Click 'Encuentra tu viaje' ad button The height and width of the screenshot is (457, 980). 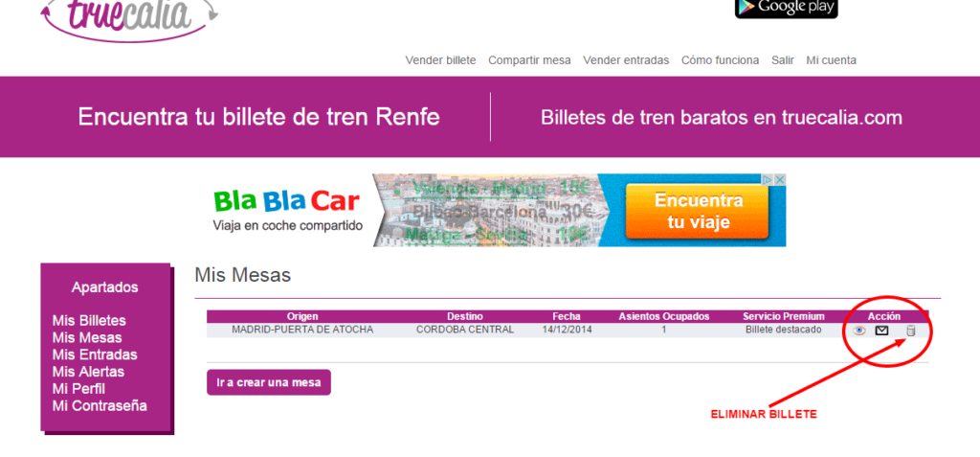pyautogui.click(x=698, y=212)
